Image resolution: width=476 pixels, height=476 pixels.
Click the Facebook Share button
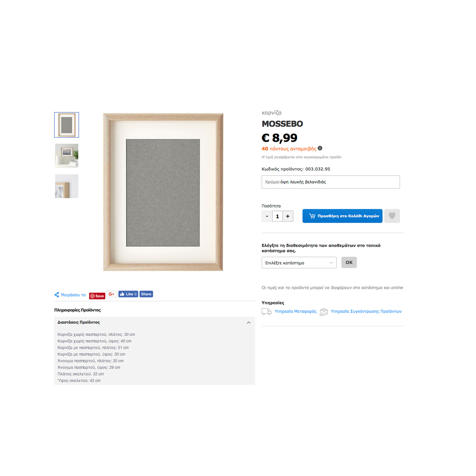tap(146, 294)
